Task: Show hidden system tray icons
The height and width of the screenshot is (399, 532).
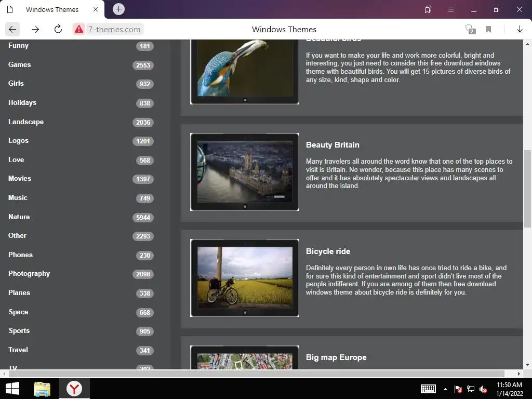Action: [445, 389]
